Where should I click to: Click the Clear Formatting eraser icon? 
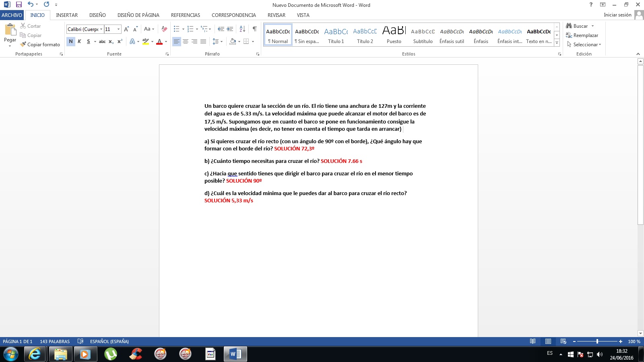(x=164, y=29)
